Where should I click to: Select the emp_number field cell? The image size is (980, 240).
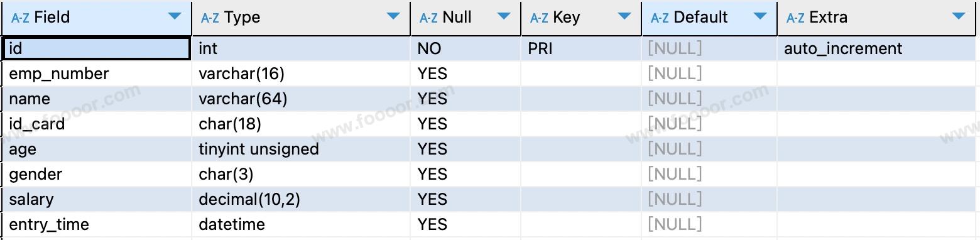(97, 74)
